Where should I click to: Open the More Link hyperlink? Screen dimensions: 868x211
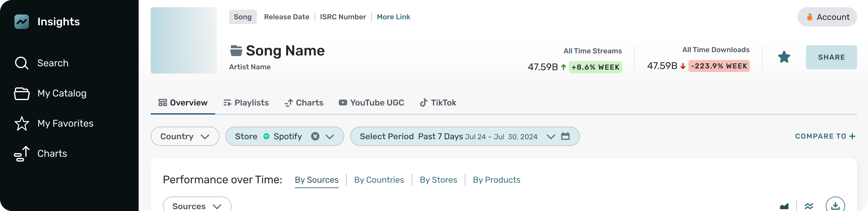(x=393, y=17)
